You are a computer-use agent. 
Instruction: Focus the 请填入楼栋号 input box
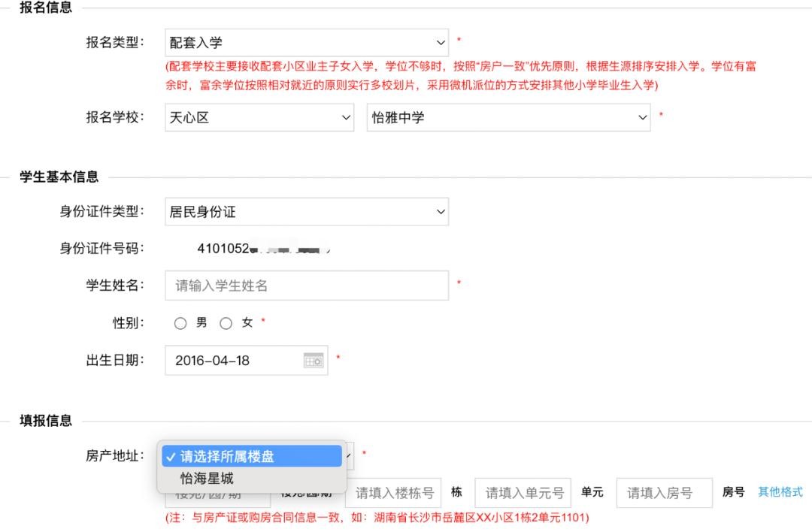(394, 494)
